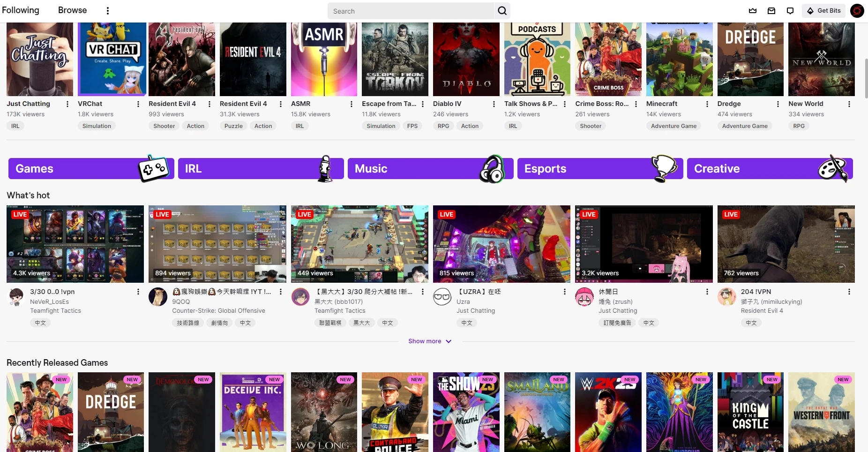Open options for Uzra stream
Viewport: 868px width, 452px height.
pos(564,292)
